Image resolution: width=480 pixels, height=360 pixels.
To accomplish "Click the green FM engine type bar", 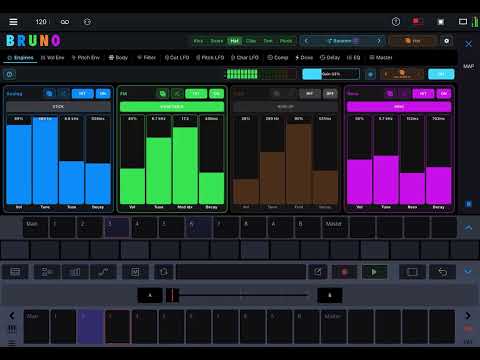I will 172,107.
